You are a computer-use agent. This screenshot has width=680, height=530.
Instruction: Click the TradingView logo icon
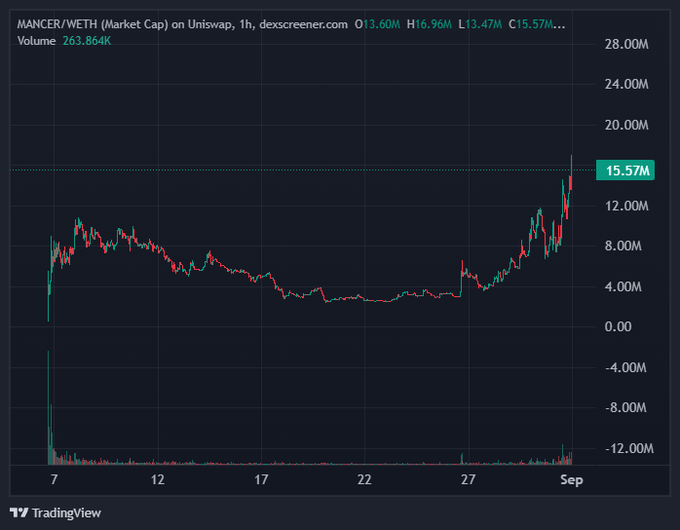(x=19, y=513)
